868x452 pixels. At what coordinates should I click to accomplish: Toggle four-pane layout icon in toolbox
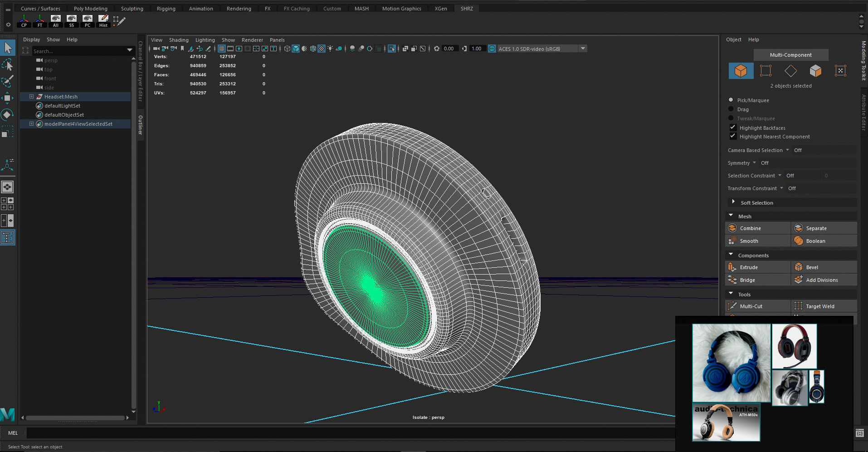[8, 204]
